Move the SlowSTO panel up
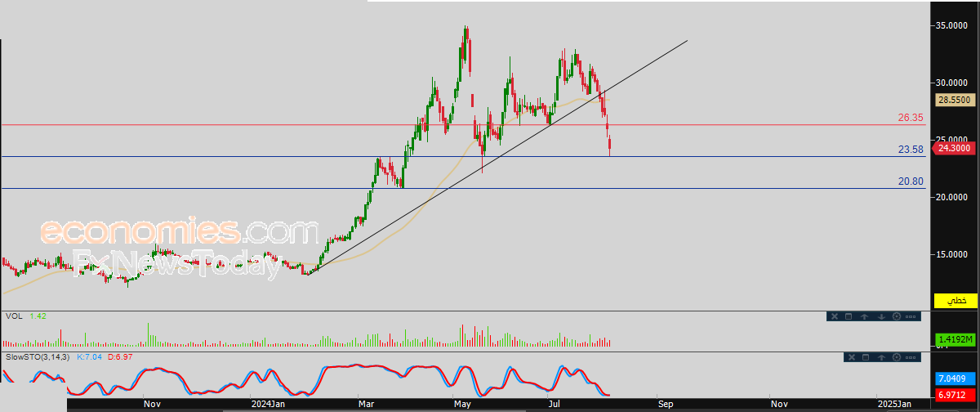The height and width of the screenshot is (412, 980). 881,357
